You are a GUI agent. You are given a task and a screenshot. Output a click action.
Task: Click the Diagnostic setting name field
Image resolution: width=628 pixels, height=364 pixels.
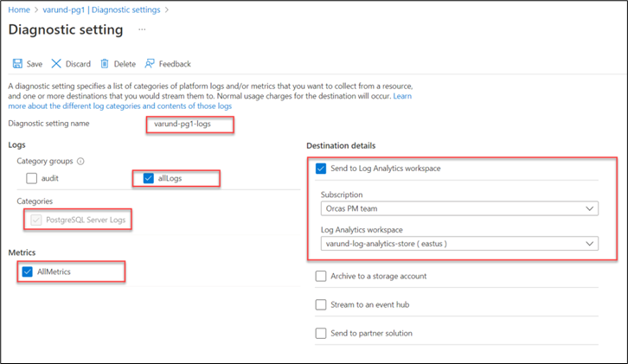[189, 124]
